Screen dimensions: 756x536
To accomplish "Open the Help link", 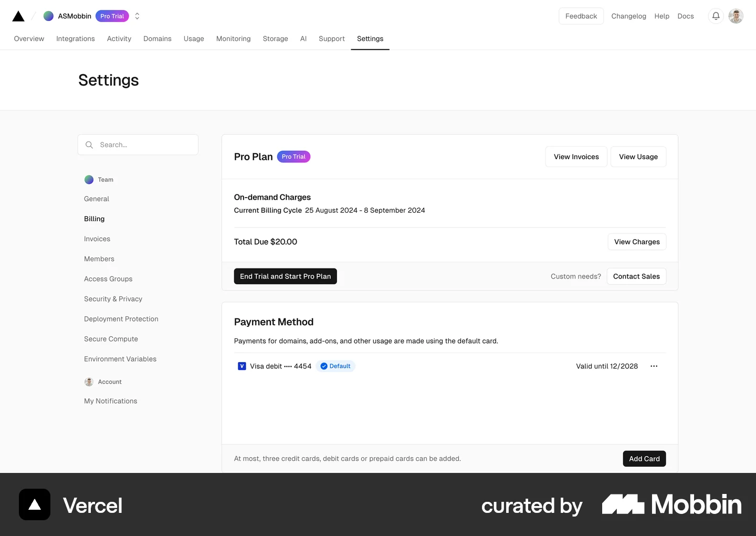I will point(662,16).
